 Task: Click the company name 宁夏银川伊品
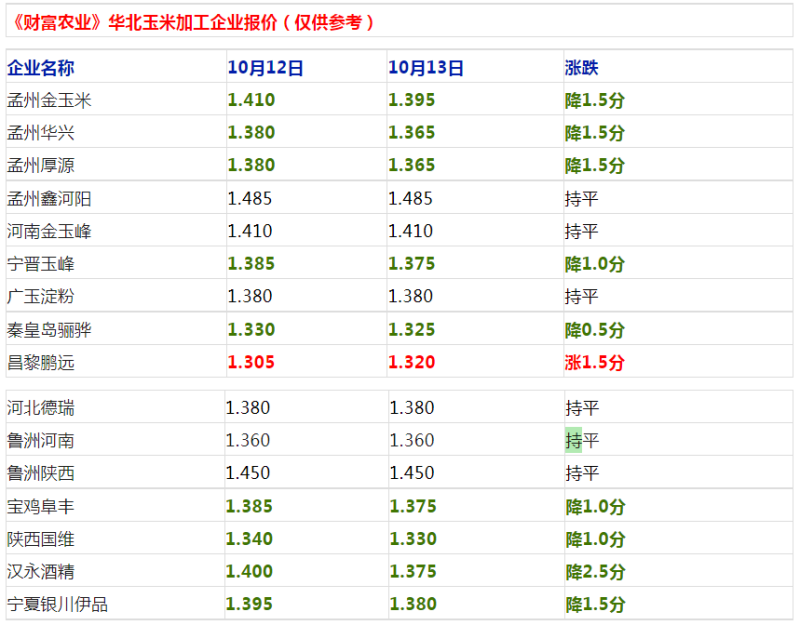pyautogui.click(x=58, y=605)
